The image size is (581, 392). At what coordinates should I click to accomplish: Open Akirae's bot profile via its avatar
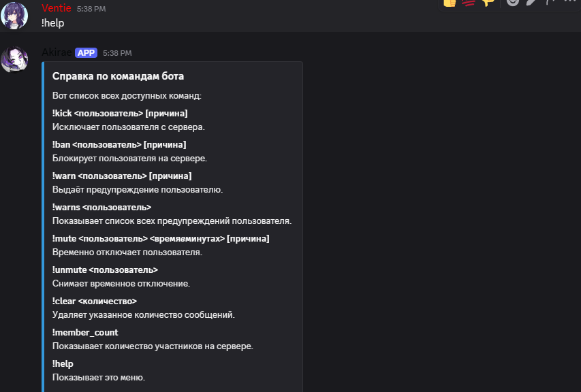click(x=15, y=59)
